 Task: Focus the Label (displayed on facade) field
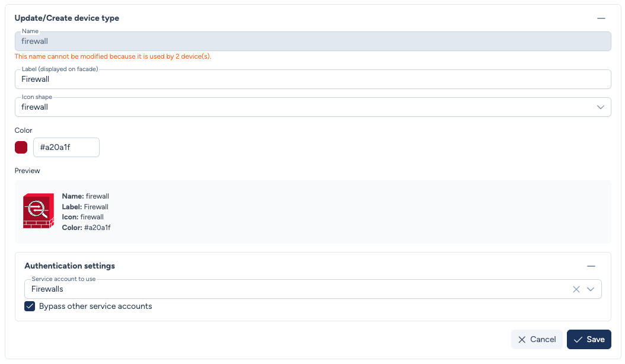(x=312, y=79)
